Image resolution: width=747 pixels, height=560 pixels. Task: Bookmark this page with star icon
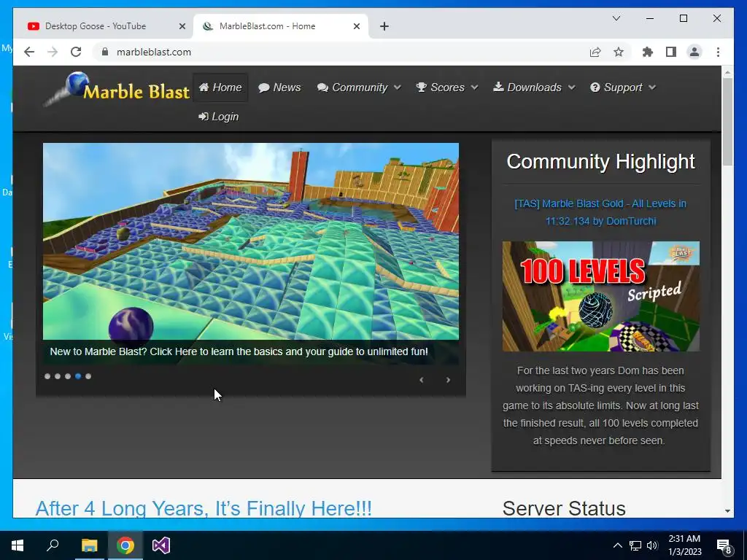[619, 52]
